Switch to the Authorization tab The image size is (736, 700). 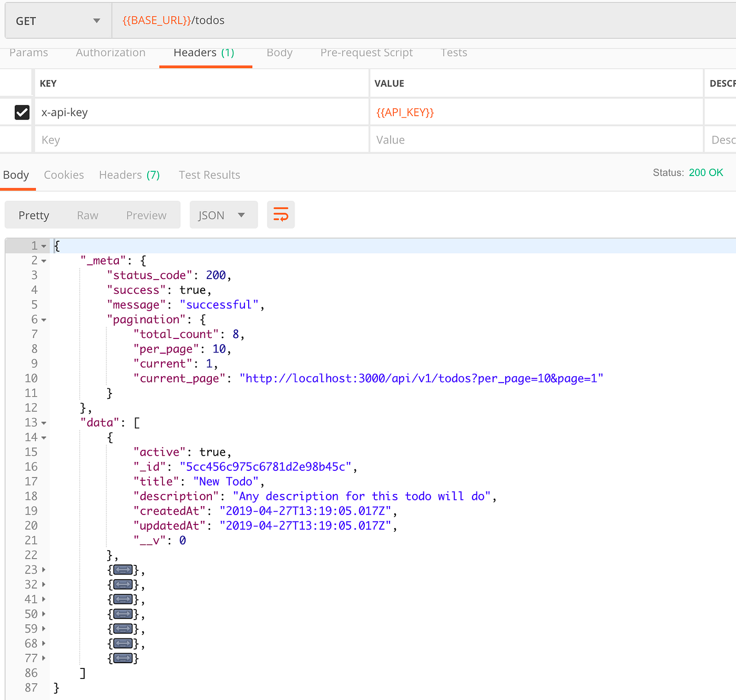pyautogui.click(x=110, y=53)
